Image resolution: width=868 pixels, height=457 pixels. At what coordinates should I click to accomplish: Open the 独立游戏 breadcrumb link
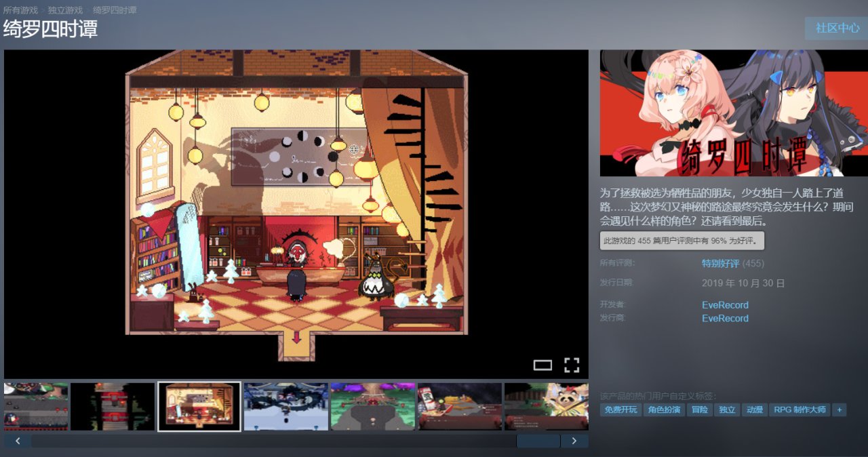point(65,10)
